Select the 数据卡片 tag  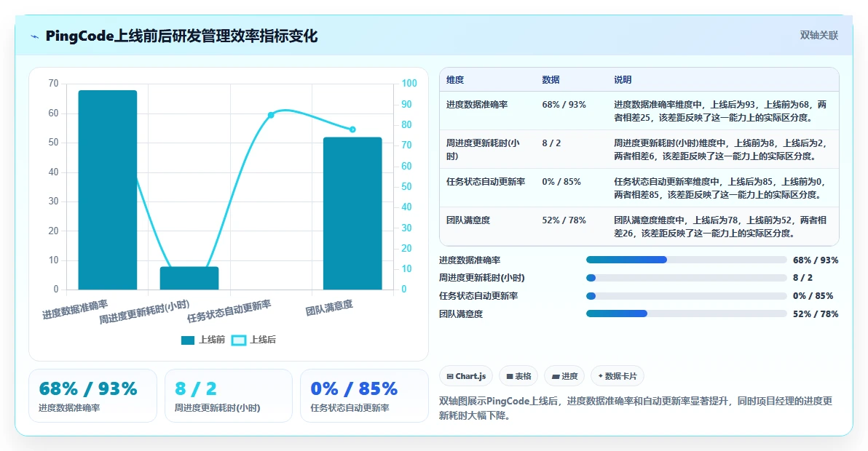click(618, 376)
